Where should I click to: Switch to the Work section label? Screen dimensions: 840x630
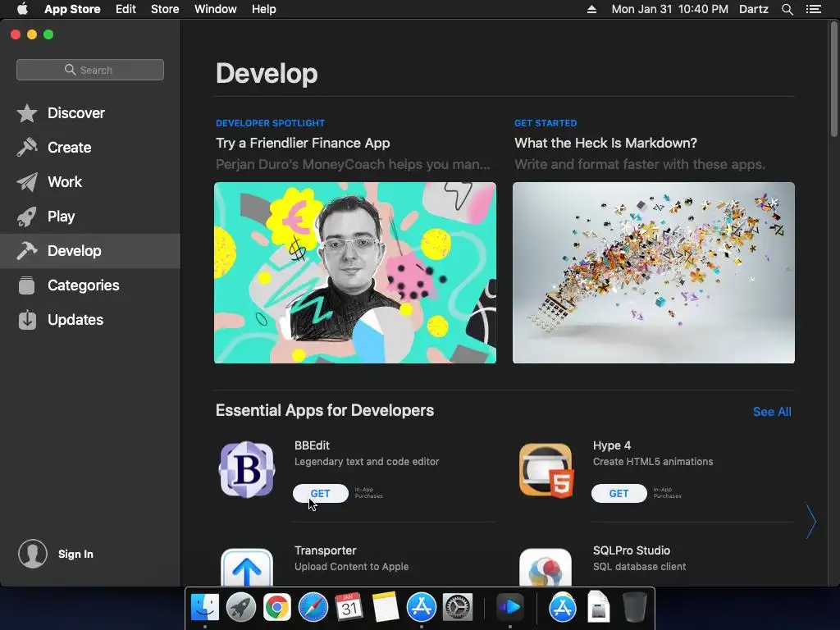click(x=65, y=182)
